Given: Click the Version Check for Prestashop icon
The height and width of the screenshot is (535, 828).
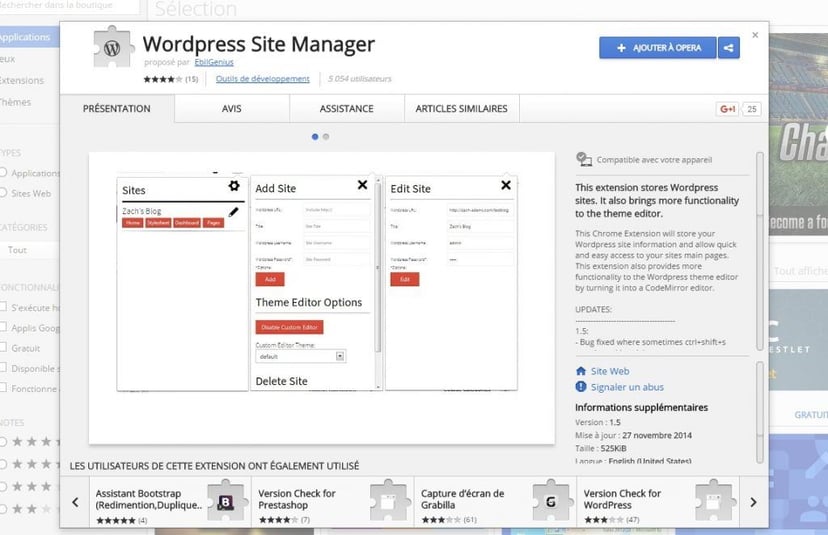Looking at the screenshot, I should pos(388,501).
